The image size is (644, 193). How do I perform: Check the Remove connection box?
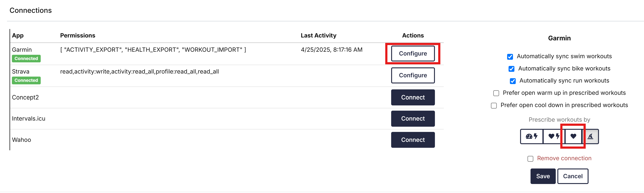[x=530, y=159]
